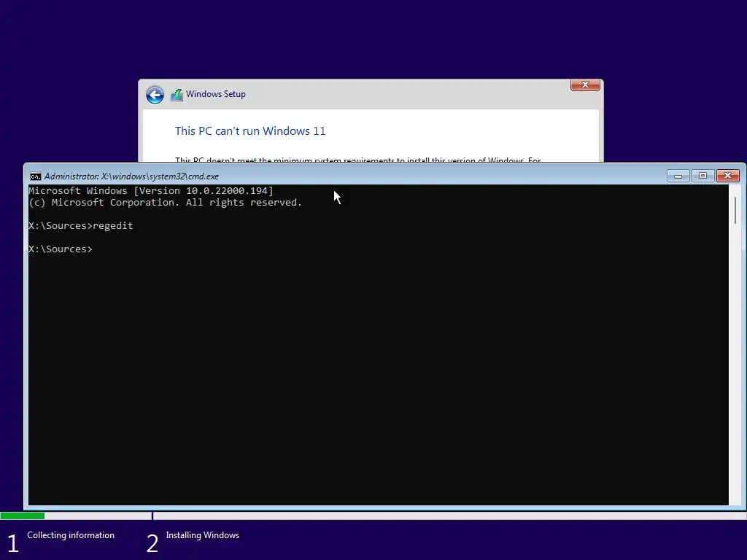Minimize the command prompt window
This screenshot has height=560, width=747.
(x=678, y=176)
